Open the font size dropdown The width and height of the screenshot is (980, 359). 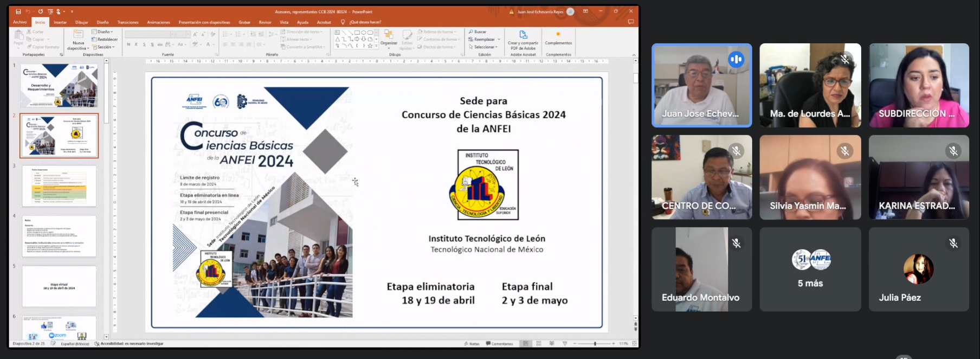coord(188,34)
